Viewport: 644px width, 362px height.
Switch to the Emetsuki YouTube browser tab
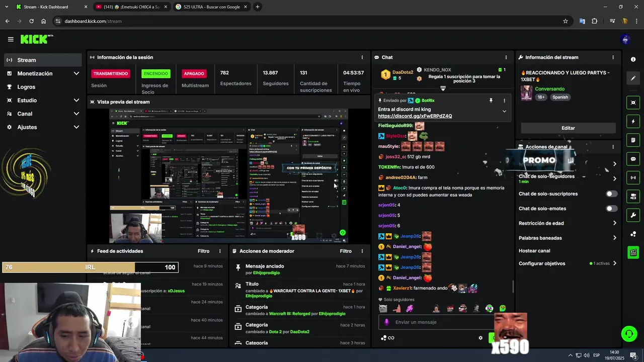132,7
